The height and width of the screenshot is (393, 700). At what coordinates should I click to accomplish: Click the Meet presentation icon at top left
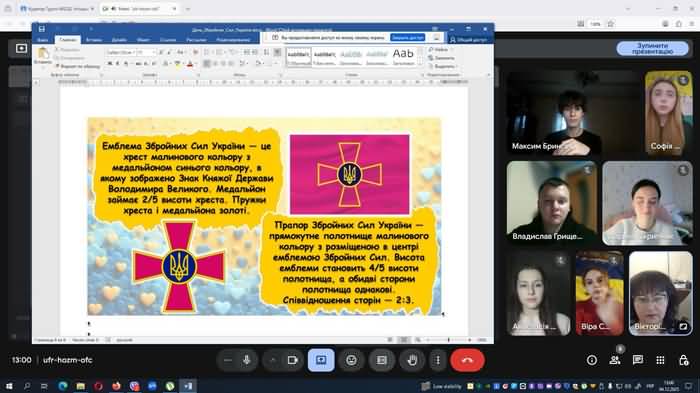click(21, 48)
